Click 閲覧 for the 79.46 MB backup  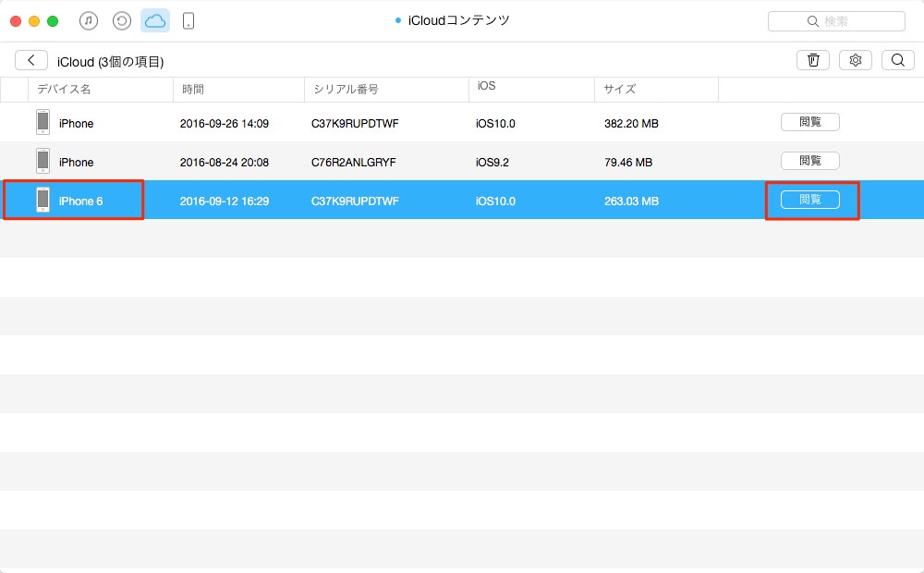pyautogui.click(x=810, y=161)
